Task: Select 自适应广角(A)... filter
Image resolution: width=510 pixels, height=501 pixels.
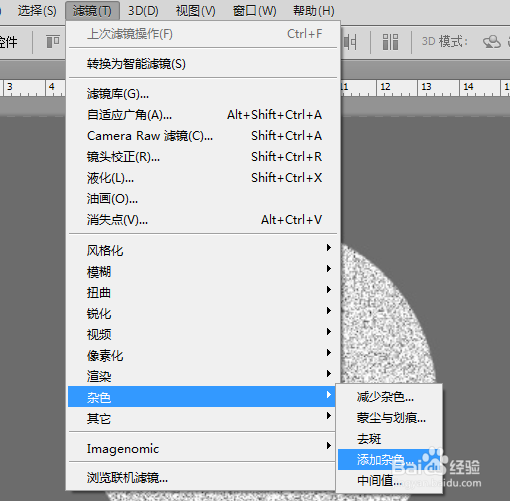Action: (x=202, y=115)
